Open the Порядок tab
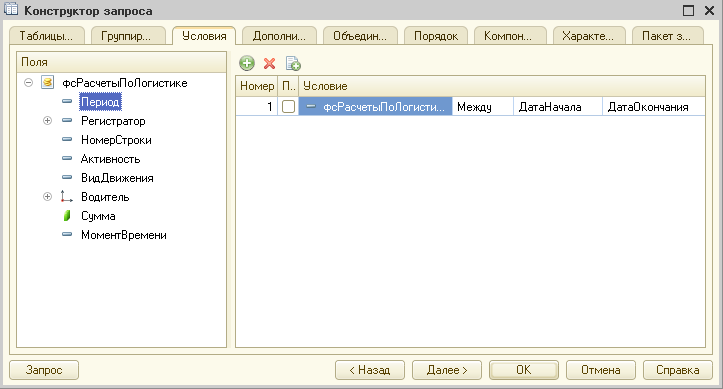 click(x=436, y=36)
